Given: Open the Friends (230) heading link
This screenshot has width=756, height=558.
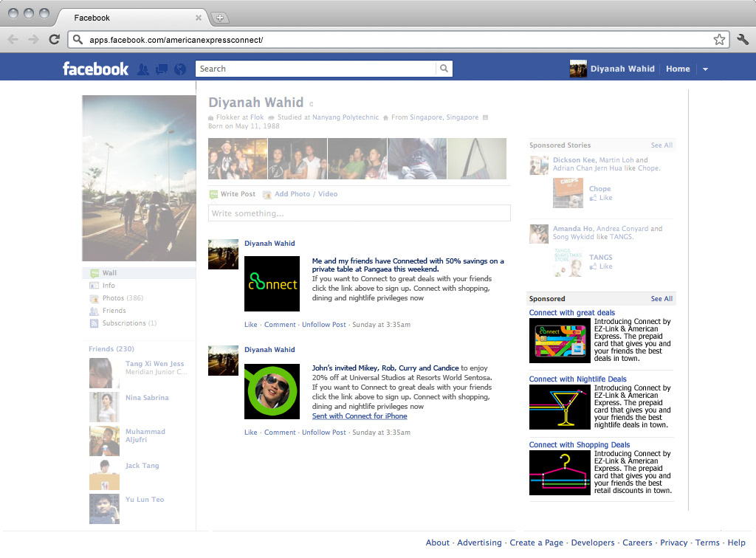Looking at the screenshot, I should point(111,349).
